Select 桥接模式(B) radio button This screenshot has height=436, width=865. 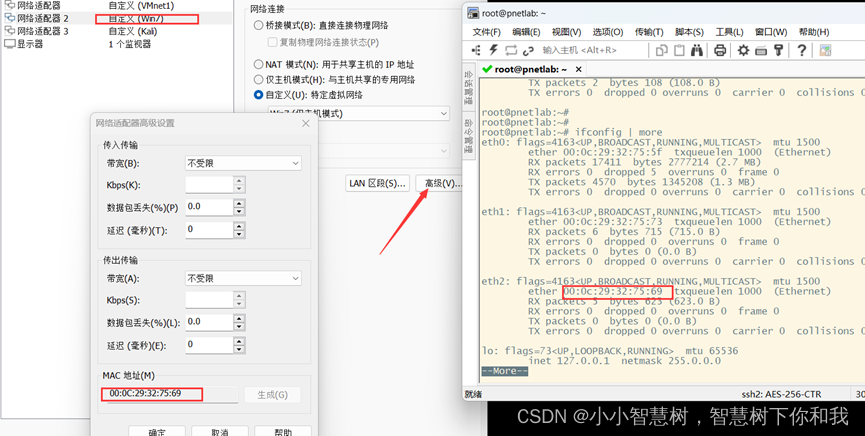tap(258, 25)
